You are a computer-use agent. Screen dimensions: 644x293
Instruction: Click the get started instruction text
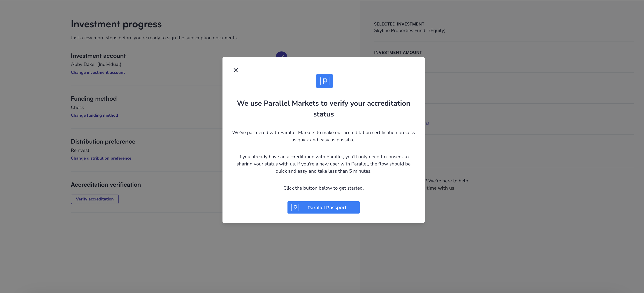324,188
